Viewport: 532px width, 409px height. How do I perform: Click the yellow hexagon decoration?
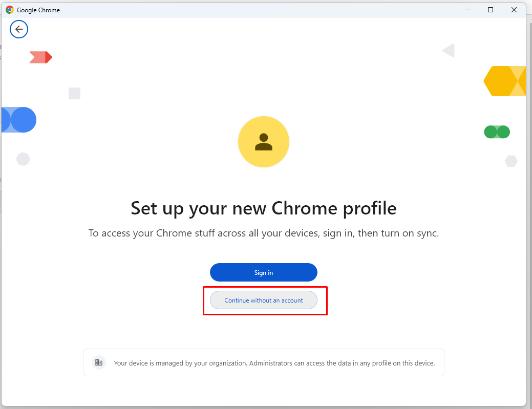coord(505,81)
